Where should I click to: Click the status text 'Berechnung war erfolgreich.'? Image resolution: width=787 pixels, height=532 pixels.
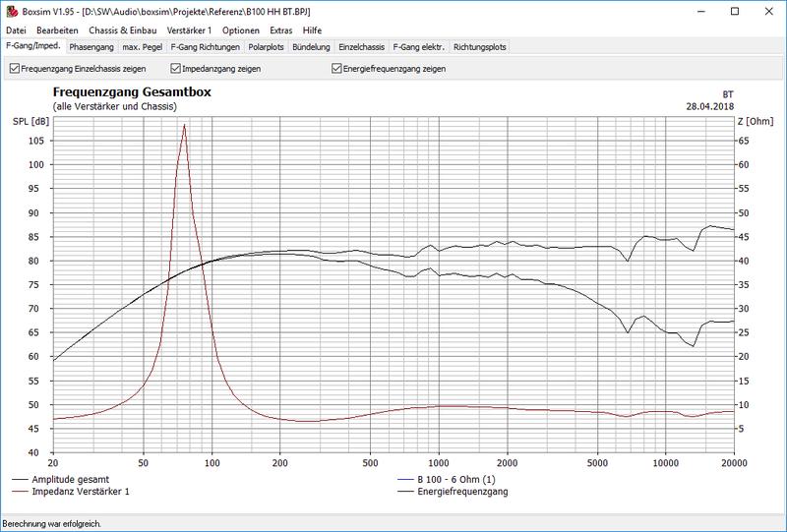coord(52,524)
